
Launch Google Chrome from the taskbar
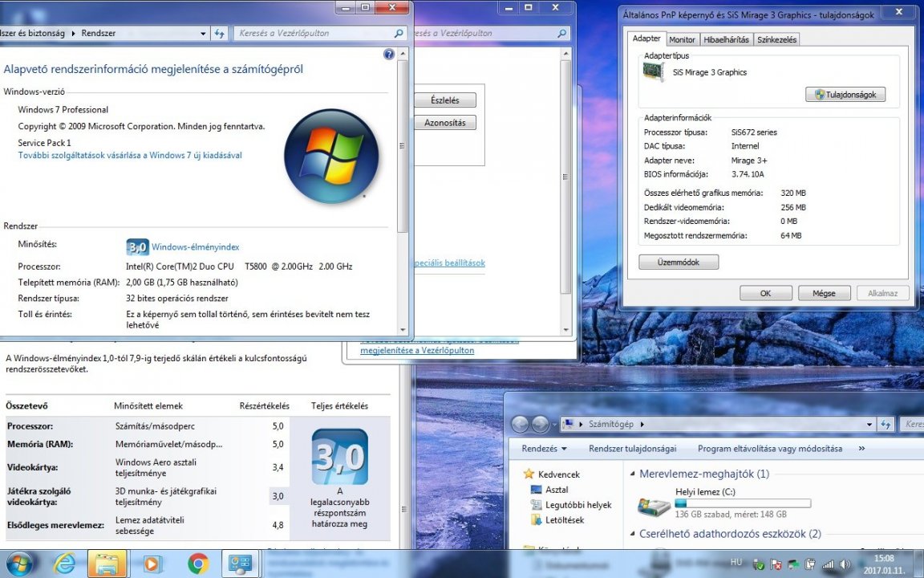coord(198,564)
